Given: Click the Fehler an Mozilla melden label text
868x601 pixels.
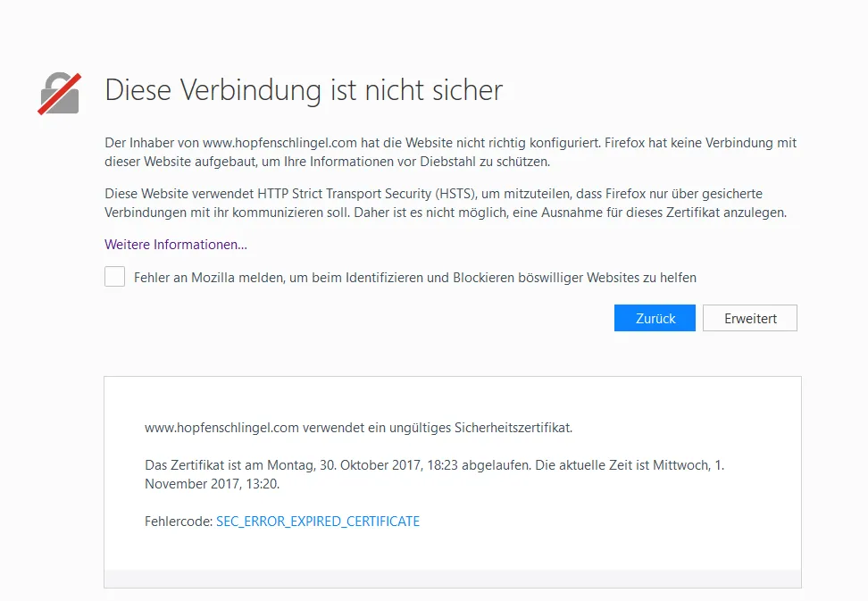Looking at the screenshot, I should tap(415, 277).
